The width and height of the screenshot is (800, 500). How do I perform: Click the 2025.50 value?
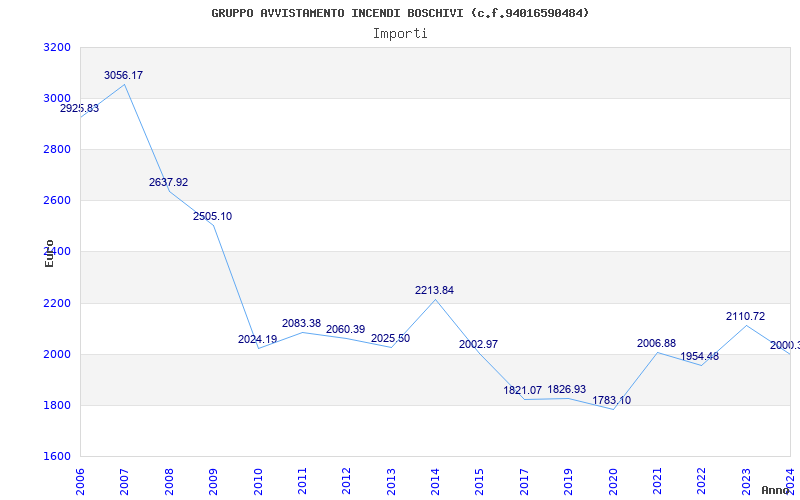390,338
